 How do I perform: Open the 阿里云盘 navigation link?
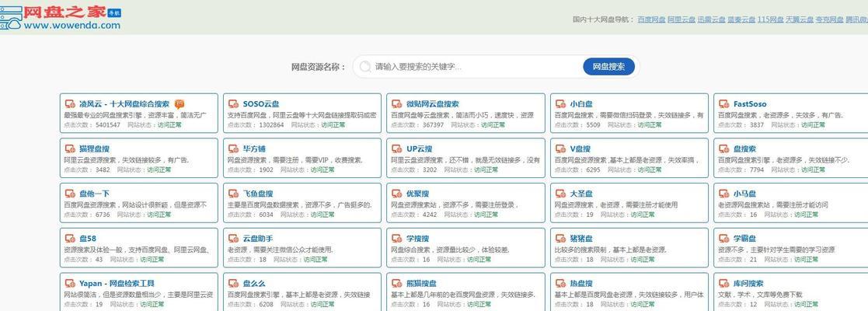(681, 19)
